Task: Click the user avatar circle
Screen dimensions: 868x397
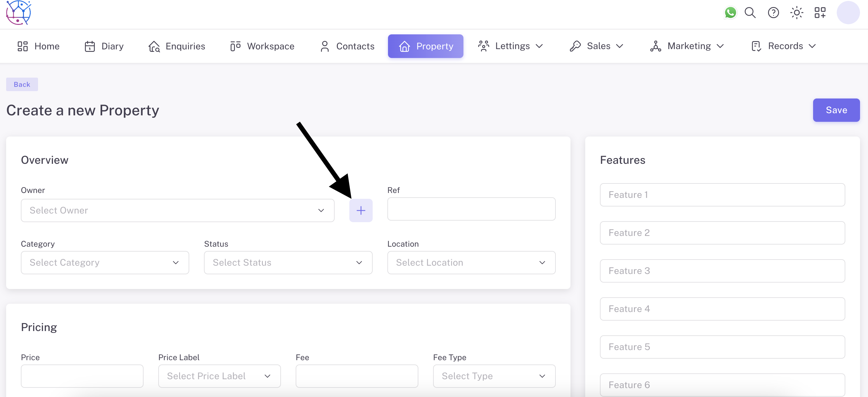Action: pos(848,13)
